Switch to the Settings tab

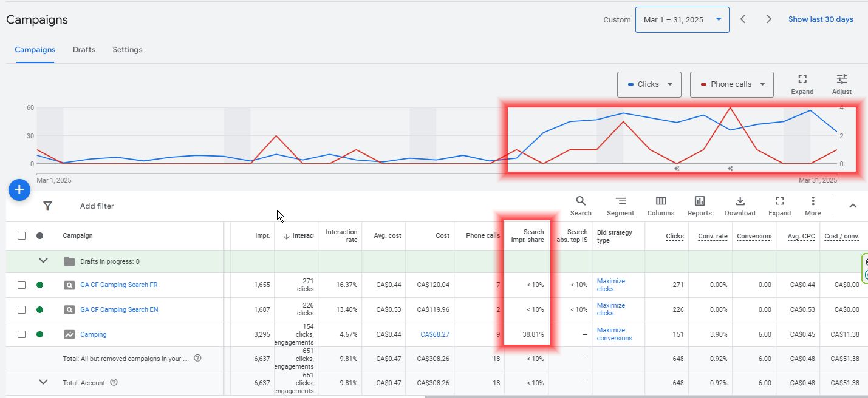click(x=128, y=50)
